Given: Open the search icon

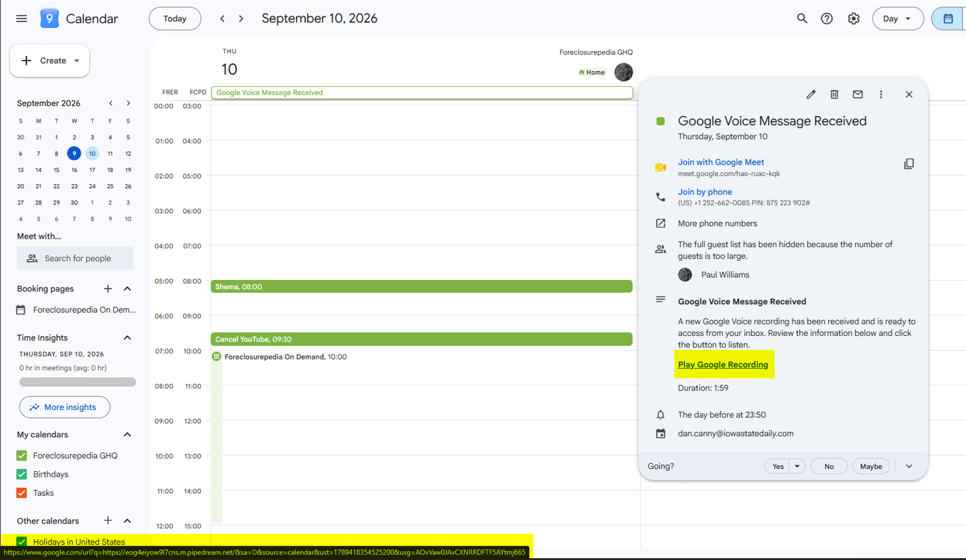Looking at the screenshot, I should tap(802, 19).
